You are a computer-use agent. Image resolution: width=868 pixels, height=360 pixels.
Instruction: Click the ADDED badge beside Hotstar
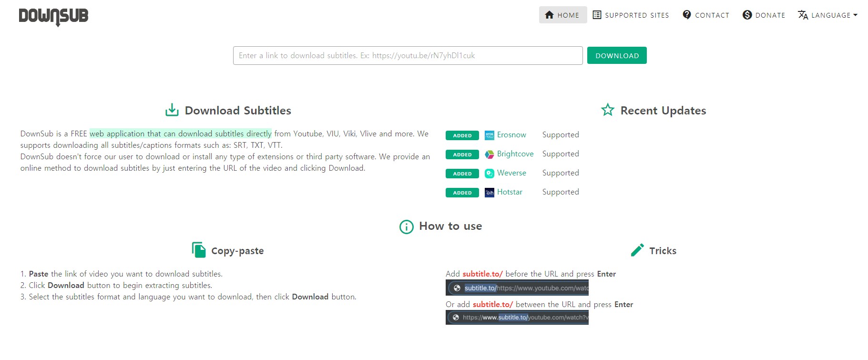(x=462, y=193)
